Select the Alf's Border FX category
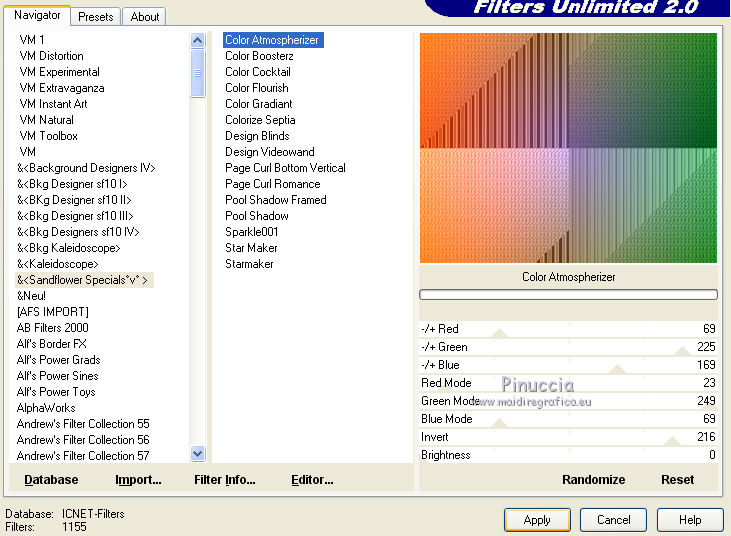Screen dimensions: 731x536 [x=52, y=344]
